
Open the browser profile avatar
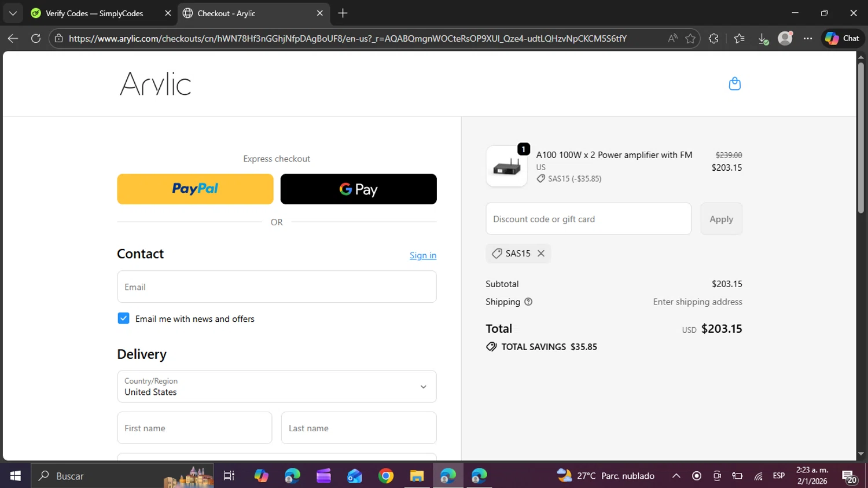point(785,38)
